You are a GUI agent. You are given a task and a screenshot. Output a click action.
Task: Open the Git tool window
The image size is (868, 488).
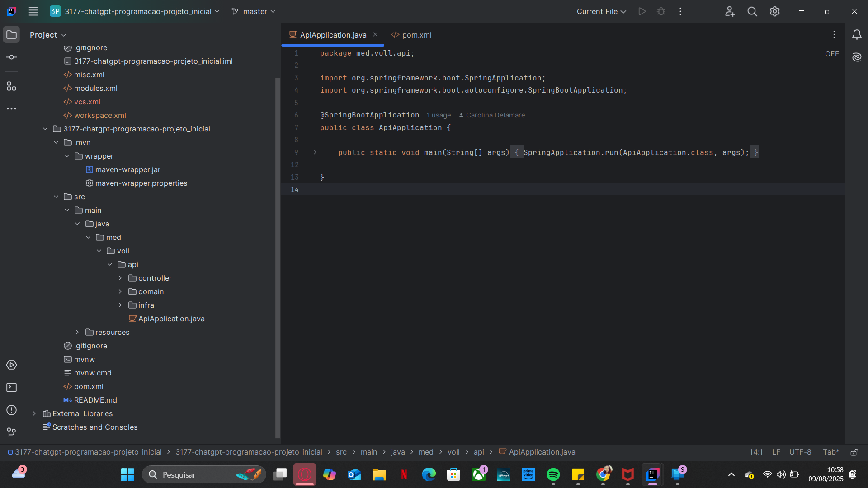(x=12, y=432)
